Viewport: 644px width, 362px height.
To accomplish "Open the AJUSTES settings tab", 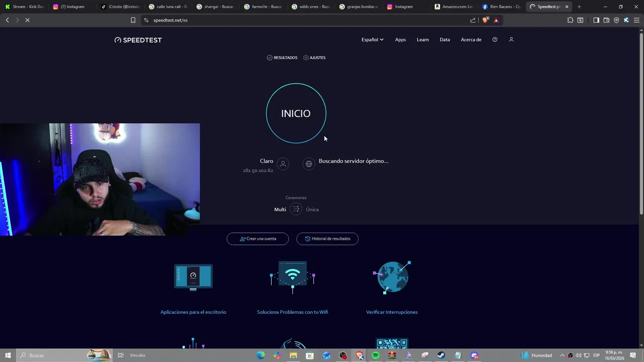I will [314, 58].
